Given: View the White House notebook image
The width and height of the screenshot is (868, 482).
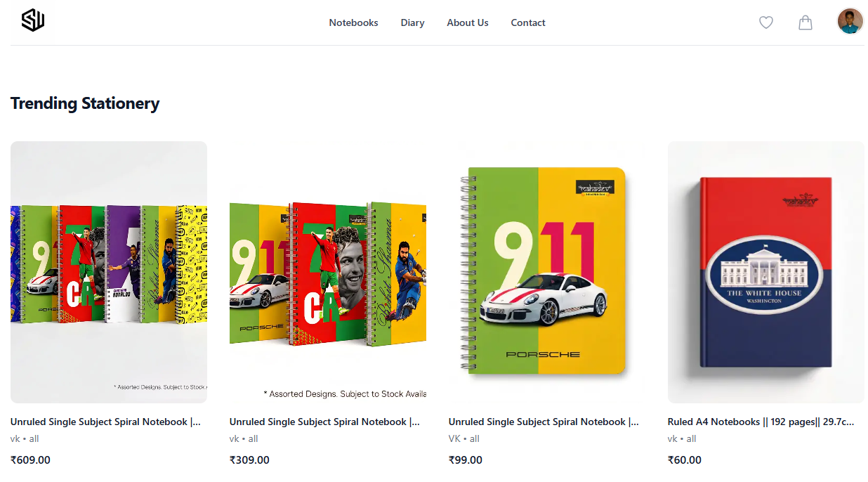Looking at the screenshot, I should 766,272.
